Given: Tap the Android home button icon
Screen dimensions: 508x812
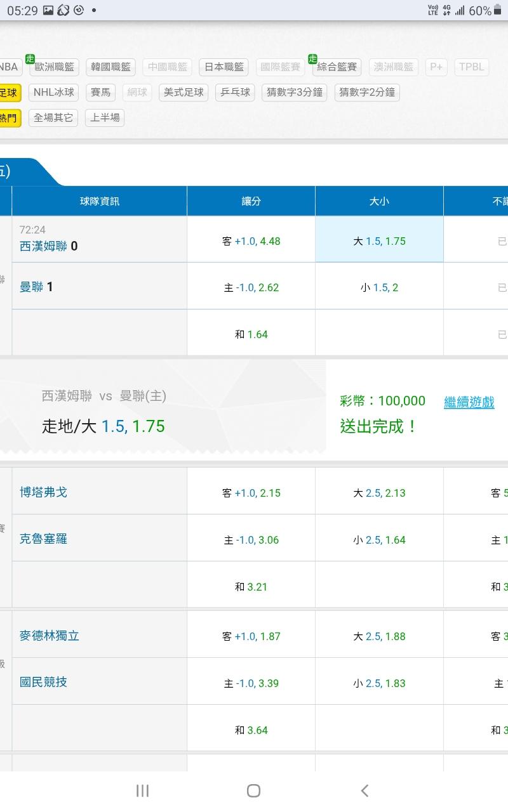Looking at the screenshot, I should (x=253, y=790).
